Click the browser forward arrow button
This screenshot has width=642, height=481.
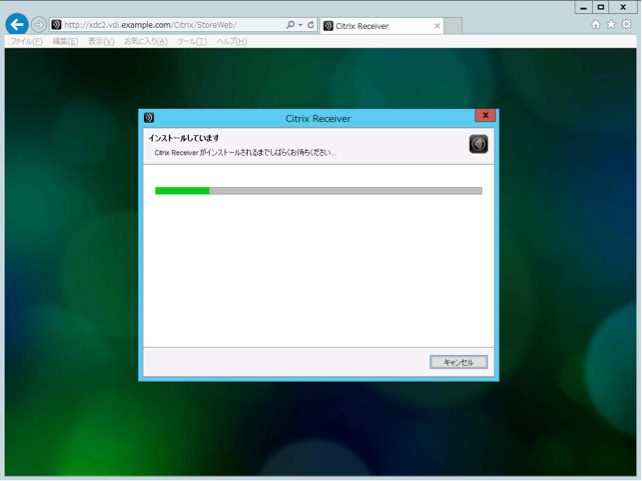click(39, 25)
